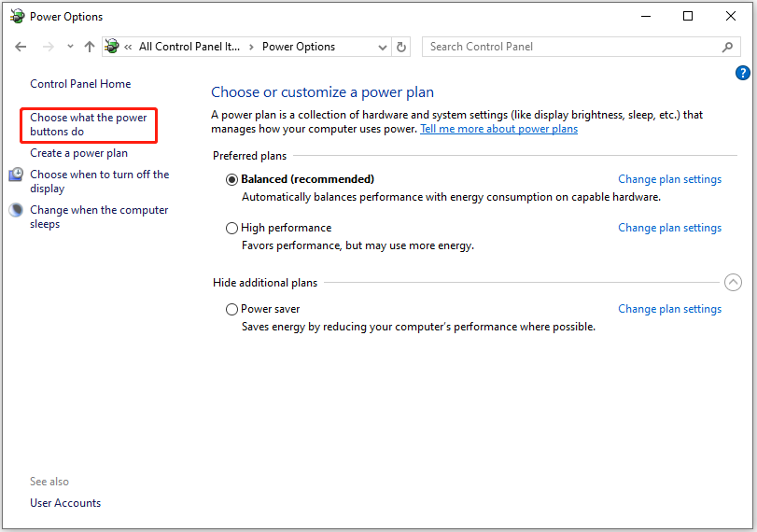Click the Up one level arrow
The height and width of the screenshot is (532, 757).
point(90,47)
